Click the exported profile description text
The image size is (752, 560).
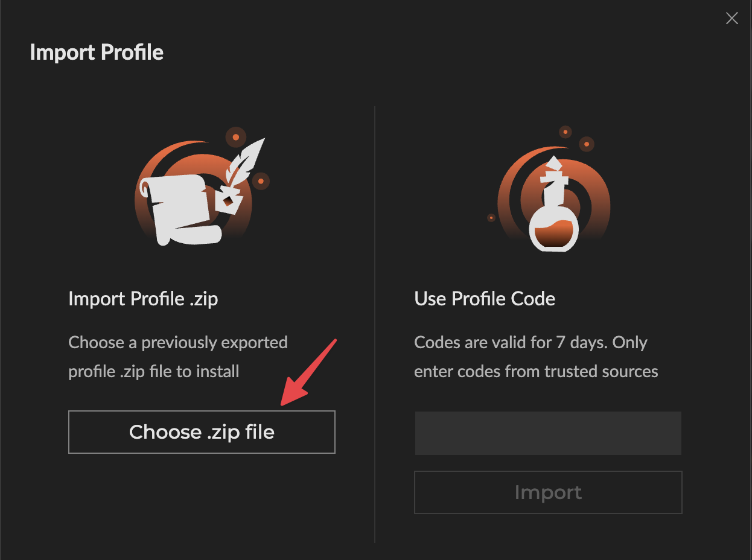click(x=178, y=357)
